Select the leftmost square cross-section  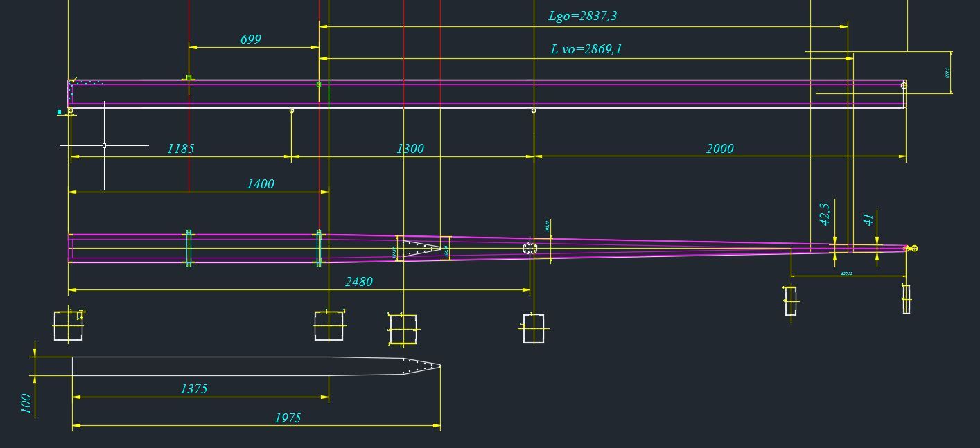(68, 325)
